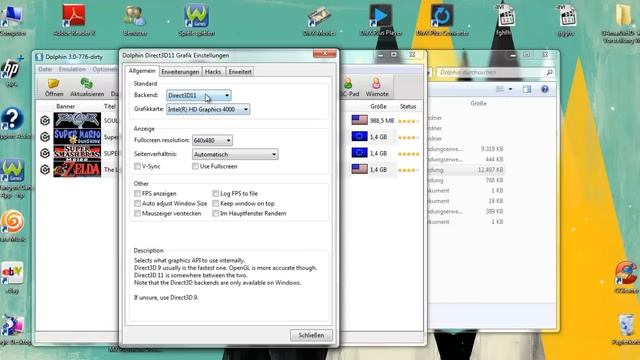The height and width of the screenshot is (360, 640).
Task: Click the help icon in Explorer window
Action: pyautogui.click(x=545, y=89)
